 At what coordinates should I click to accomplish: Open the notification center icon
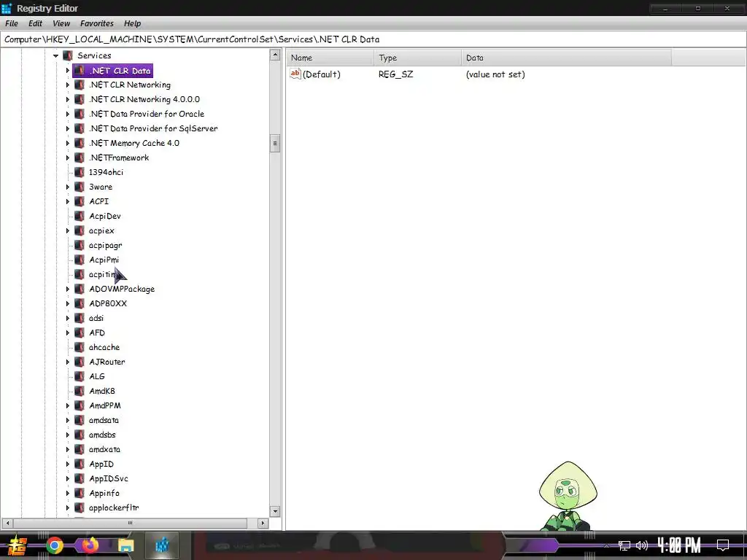pyautogui.click(x=723, y=545)
